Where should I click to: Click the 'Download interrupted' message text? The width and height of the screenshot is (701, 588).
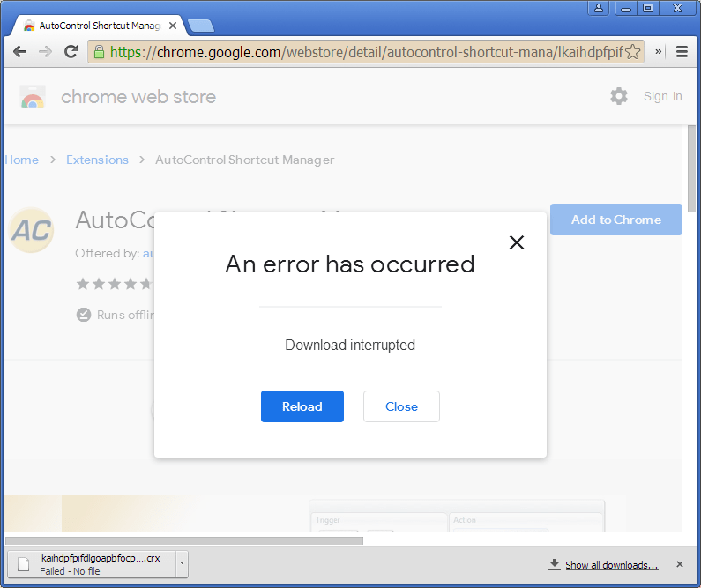coord(350,345)
